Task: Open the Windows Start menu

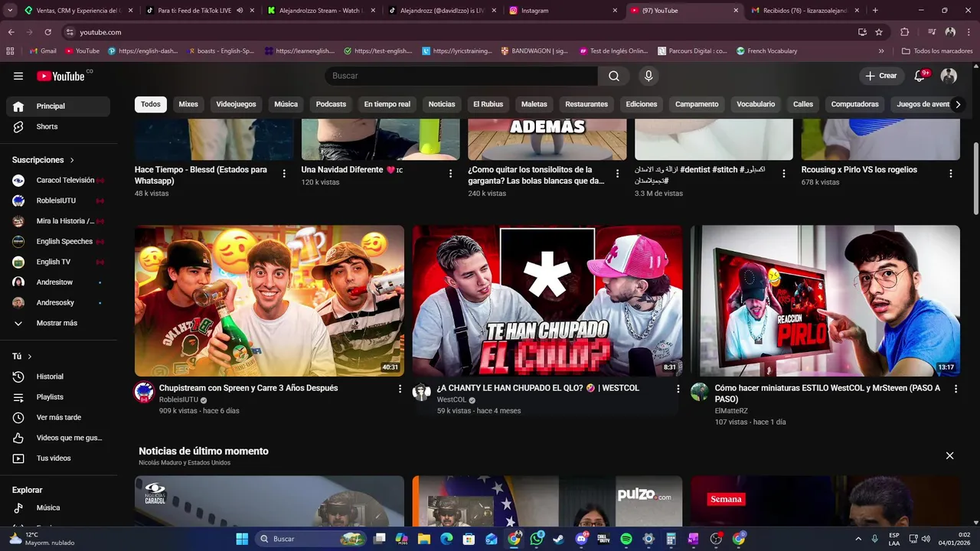Action: point(242,539)
